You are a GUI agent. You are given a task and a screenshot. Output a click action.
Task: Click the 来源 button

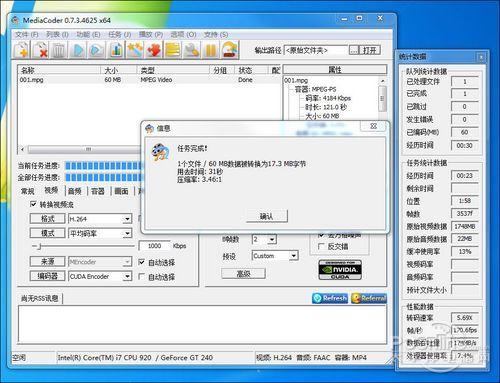48,262
